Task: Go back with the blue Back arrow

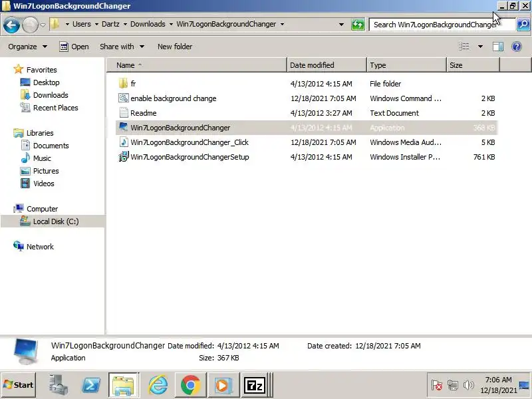Action: (x=11, y=25)
